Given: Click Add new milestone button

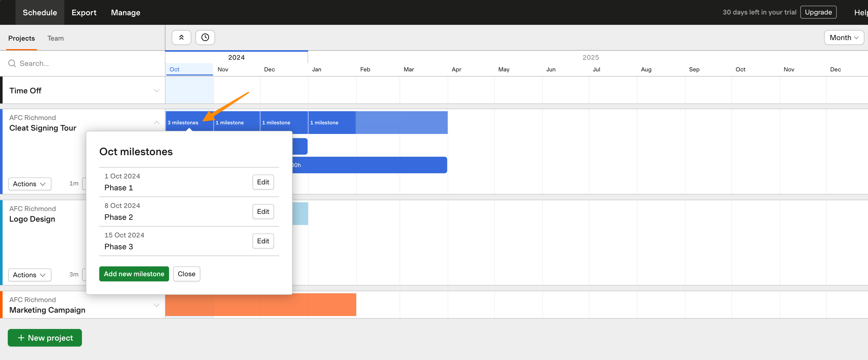Looking at the screenshot, I should (134, 274).
